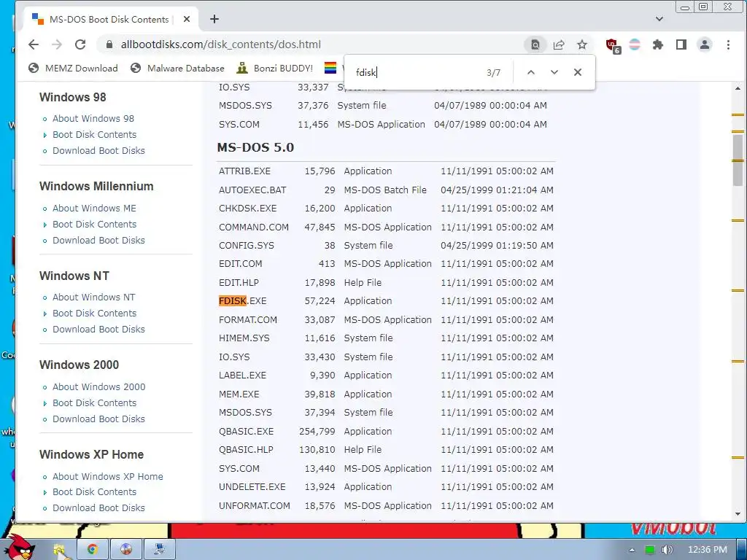Open Windows XP Home Boot Disk Contents
Image resolution: width=747 pixels, height=560 pixels.
point(94,492)
